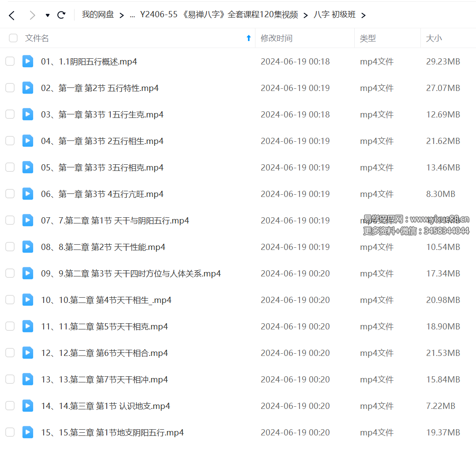Open the dropdown next to the navigation arrows
Viewport: 476px width, 450px height.
coord(47,15)
